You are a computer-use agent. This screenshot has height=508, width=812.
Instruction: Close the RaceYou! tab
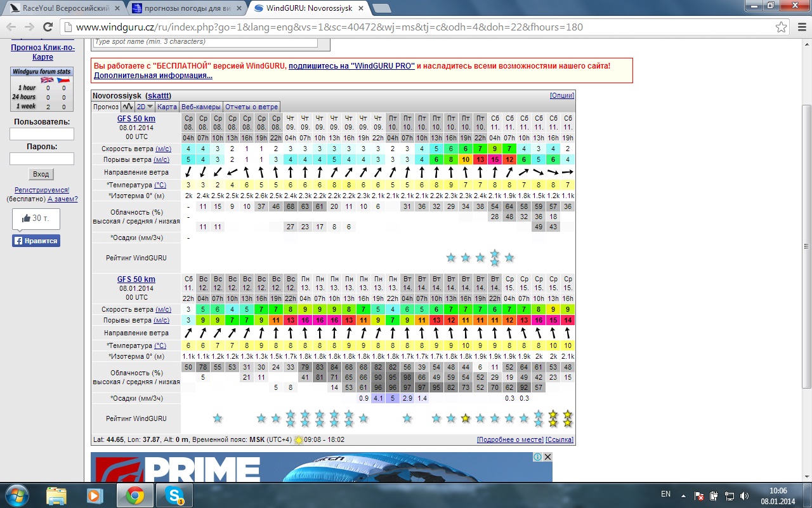coord(118,9)
